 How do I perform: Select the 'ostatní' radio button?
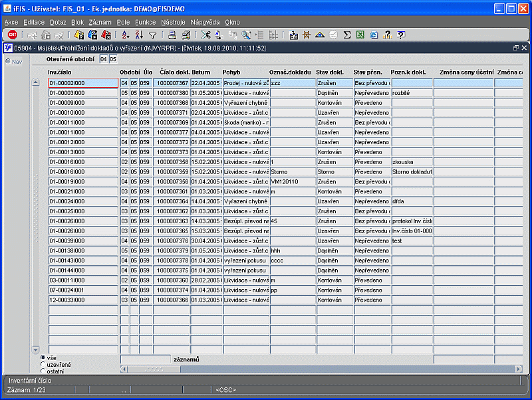coord(43,371)
